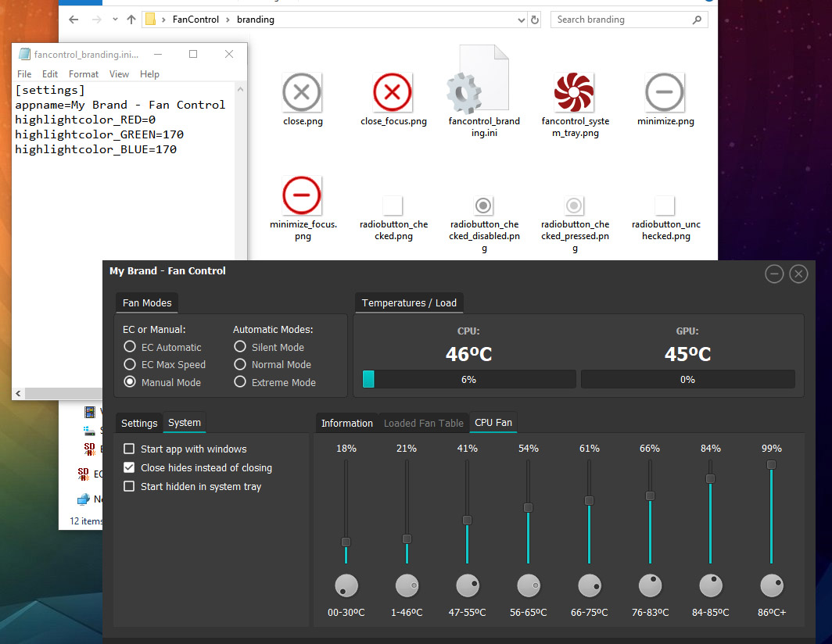Image resolution: width=832 pixels, height=644 pixels.
Task: Click the Fan Modes tab
Action: pyautogui.click(x=147, y=302)
